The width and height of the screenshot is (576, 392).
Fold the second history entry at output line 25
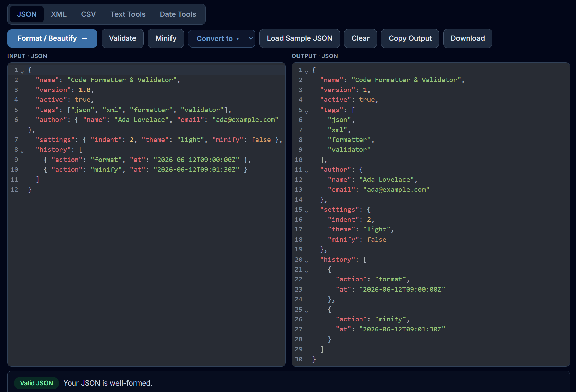pos(306,311)
